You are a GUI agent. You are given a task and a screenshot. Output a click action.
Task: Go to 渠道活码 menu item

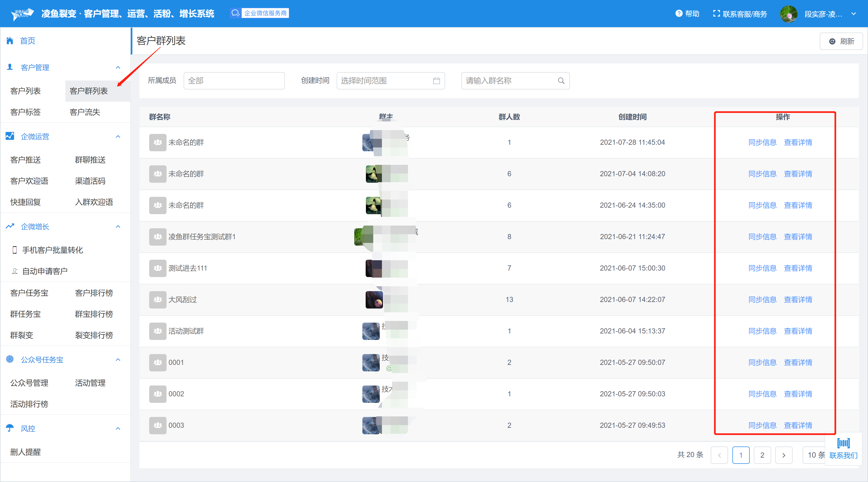(x=90, y=181)
